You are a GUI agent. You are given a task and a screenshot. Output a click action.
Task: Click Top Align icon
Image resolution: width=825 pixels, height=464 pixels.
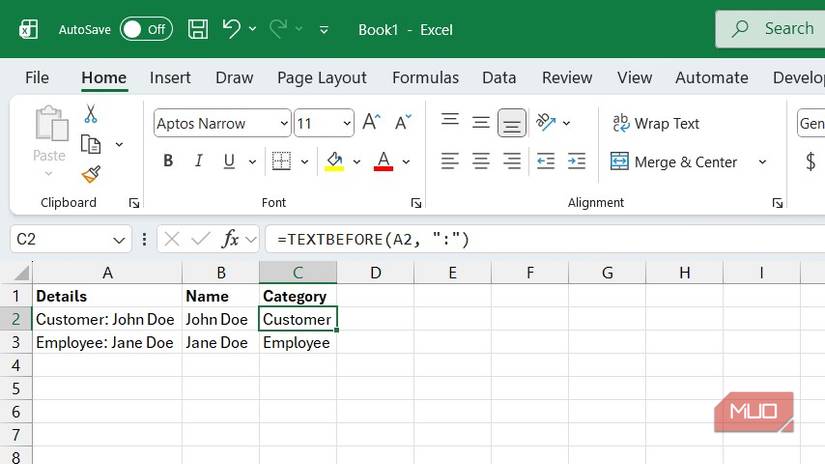(x=450, y=120)
